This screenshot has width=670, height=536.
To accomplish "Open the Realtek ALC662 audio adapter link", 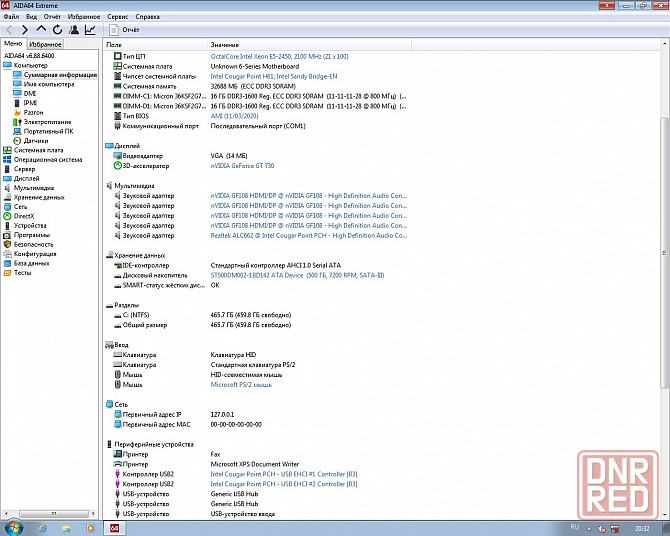I will pos(309,236).
